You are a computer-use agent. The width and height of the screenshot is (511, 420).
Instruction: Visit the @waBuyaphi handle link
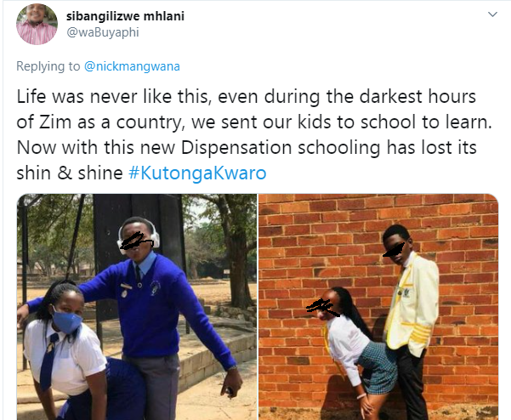103,32
